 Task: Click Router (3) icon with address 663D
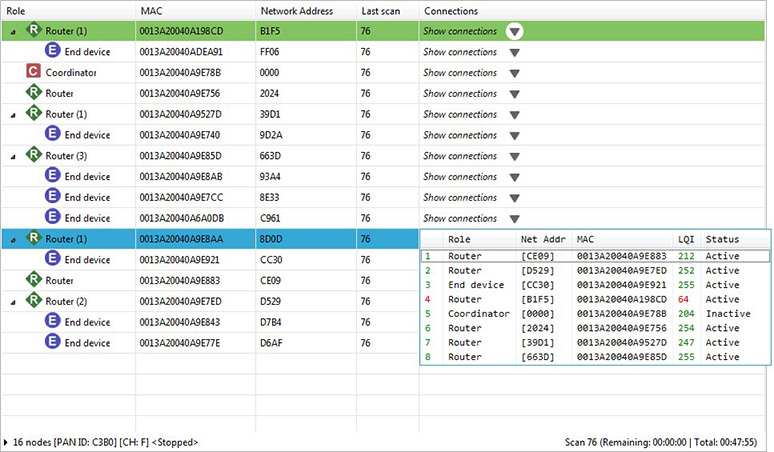pos(33,154)
